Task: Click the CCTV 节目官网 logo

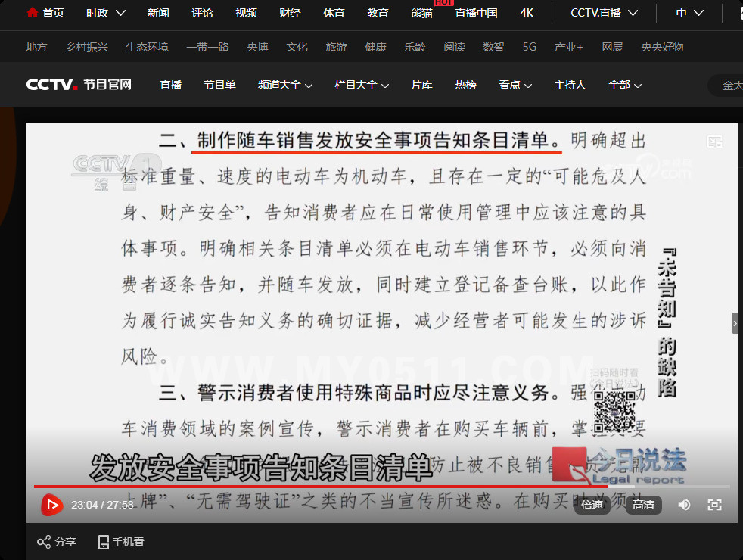Action: (x=79, y=85)
